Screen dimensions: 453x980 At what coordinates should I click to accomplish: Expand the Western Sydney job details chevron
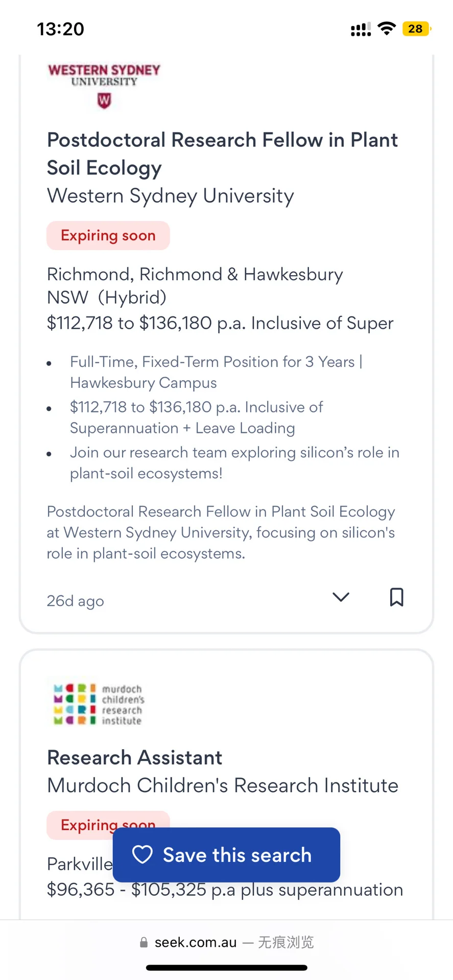pos(341,597)
